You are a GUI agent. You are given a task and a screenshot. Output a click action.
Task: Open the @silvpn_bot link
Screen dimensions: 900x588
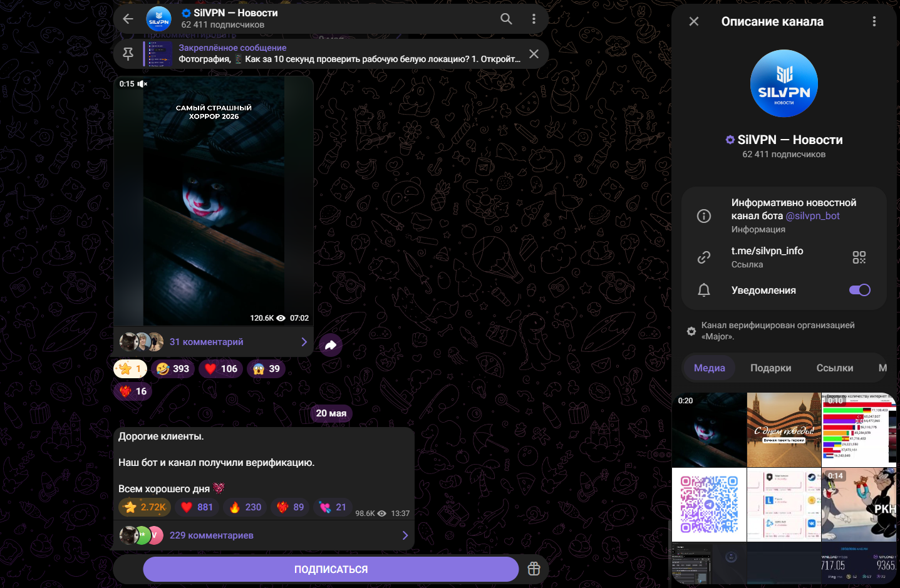(813, 215)
